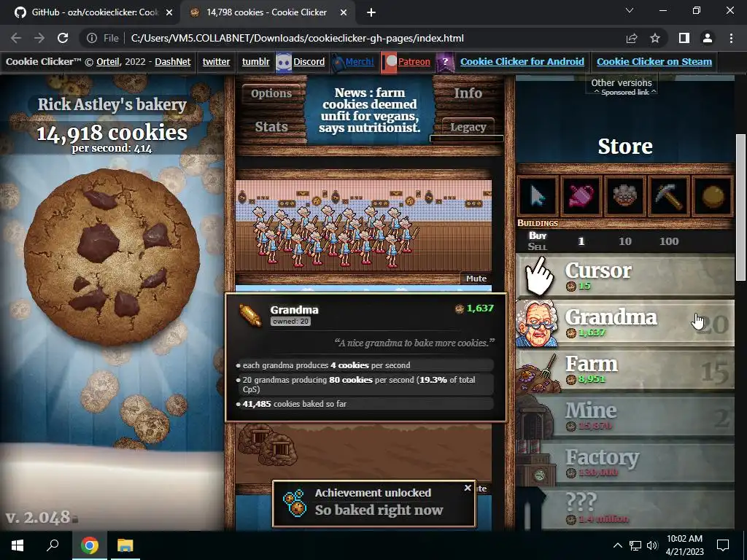The height and width of the screenshot is (560, 747).
Task: Close the Achievement unlocked notification
Action: pos(468,488)
